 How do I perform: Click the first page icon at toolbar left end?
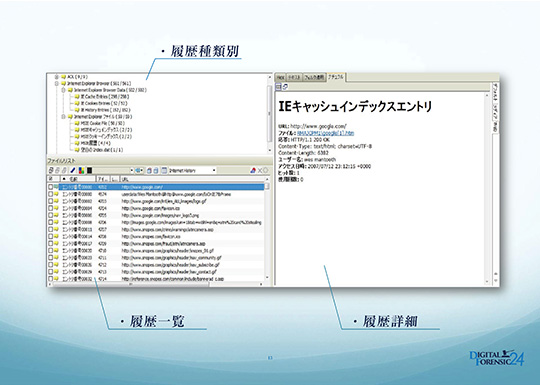pyautogui.click(x=51, y=170)
